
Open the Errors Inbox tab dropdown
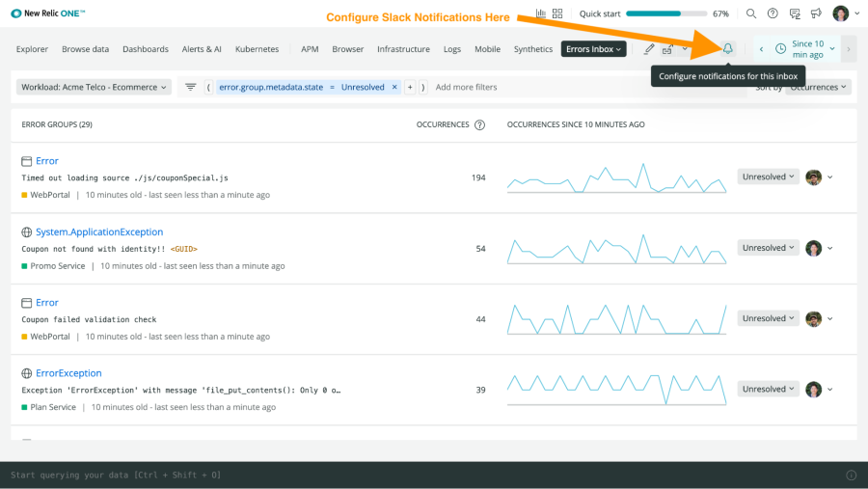pos(594,49)
